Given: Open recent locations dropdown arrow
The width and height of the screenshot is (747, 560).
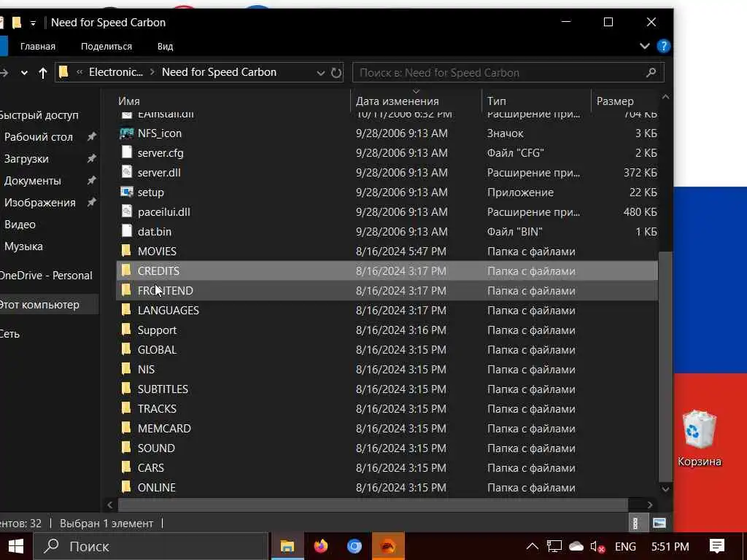Looking at the screenshot, I should 24,73.
